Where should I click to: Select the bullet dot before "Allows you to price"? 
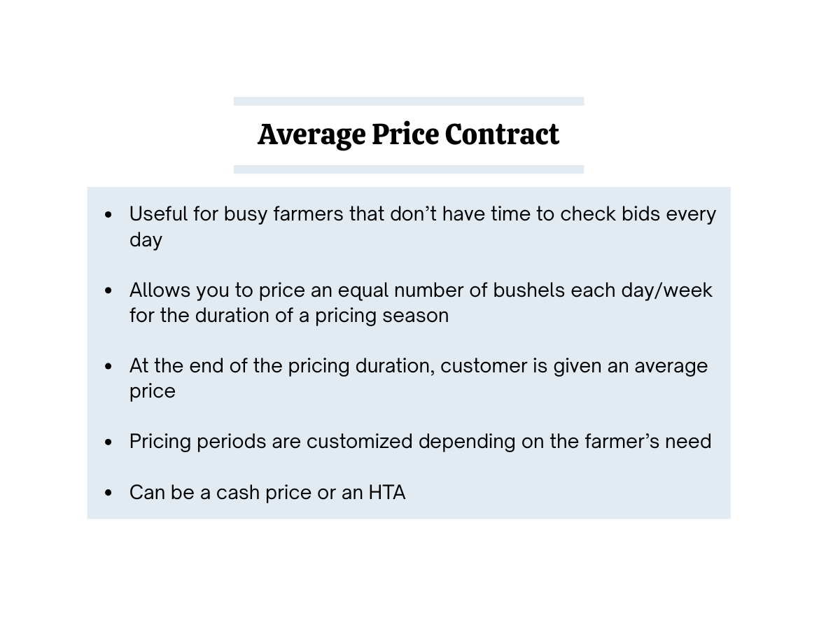108,290
